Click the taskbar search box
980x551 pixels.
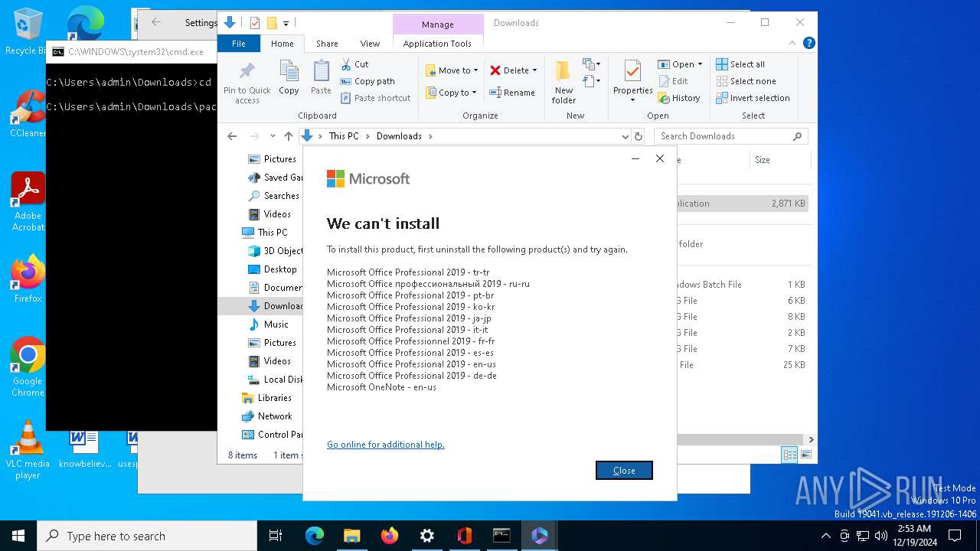[x=147, y=536]
